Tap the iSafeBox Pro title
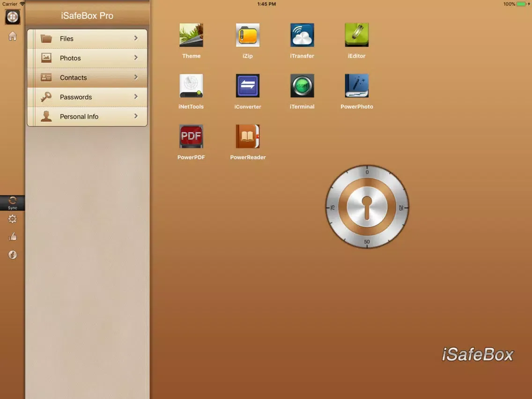Screen dimensions: 532x399 pyautogui.click(x=87, y=15)
